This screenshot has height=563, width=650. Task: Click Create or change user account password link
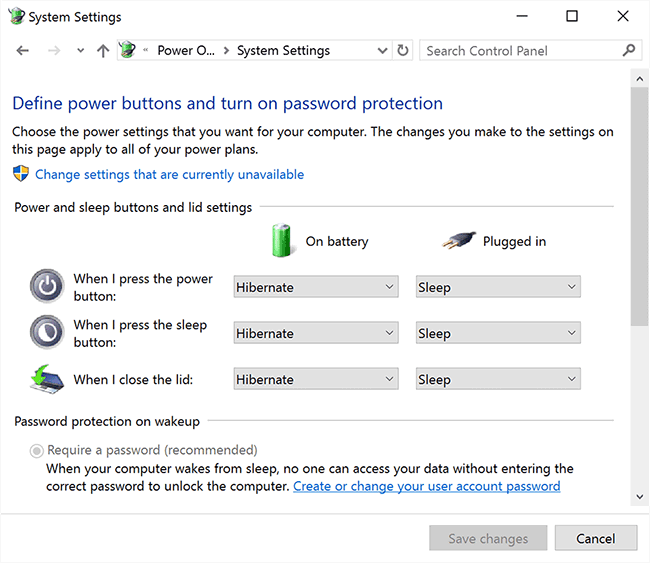coord(426,486)
